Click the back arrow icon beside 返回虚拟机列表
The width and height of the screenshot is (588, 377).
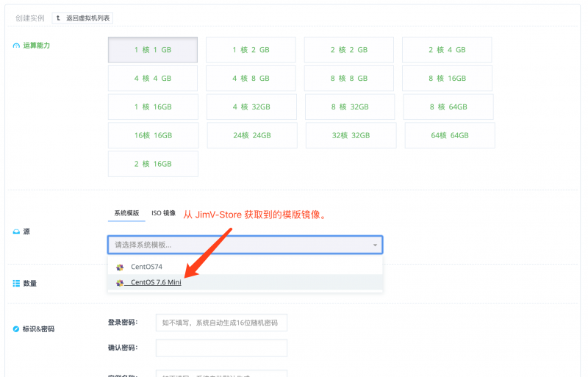(58, 18)
